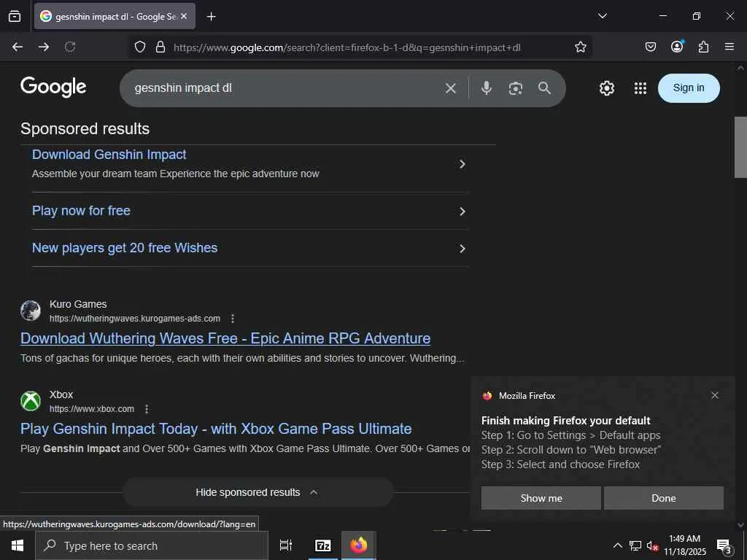The height and width of the screenshot is (560, 747).
Task: Open Play Genshin Impact Today Xbox link
Action: (x=216, y=429)
